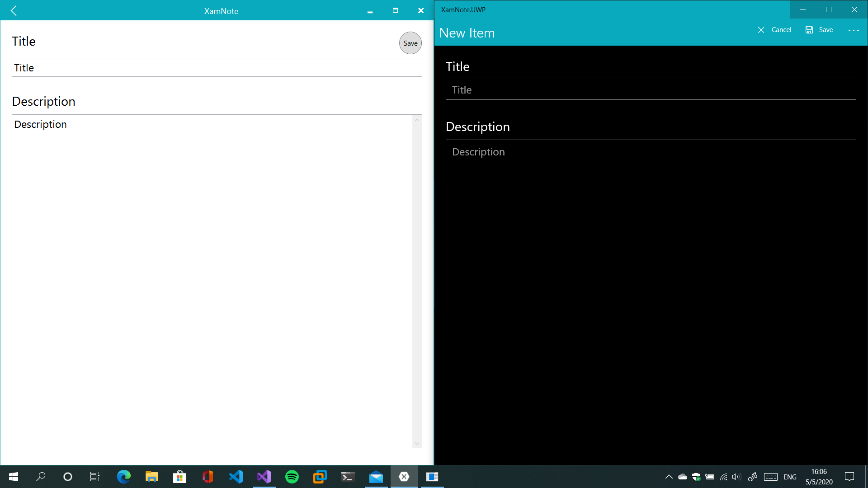
Task: Click the Title input field on New Item page
Action: tap(651, 89)
